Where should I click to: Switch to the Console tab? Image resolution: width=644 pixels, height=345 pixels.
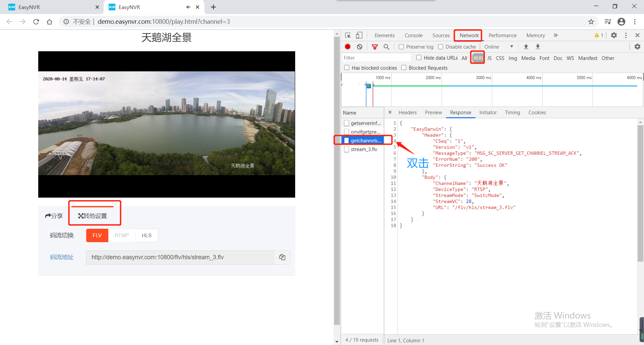pyautogui.click(x=414, y=36)
